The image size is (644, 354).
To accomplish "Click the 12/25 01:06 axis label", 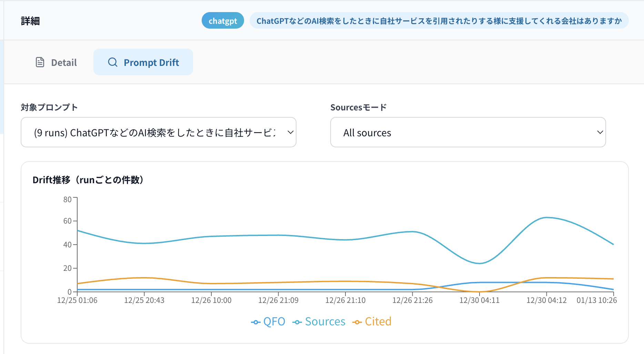I will tap(77, 300).
